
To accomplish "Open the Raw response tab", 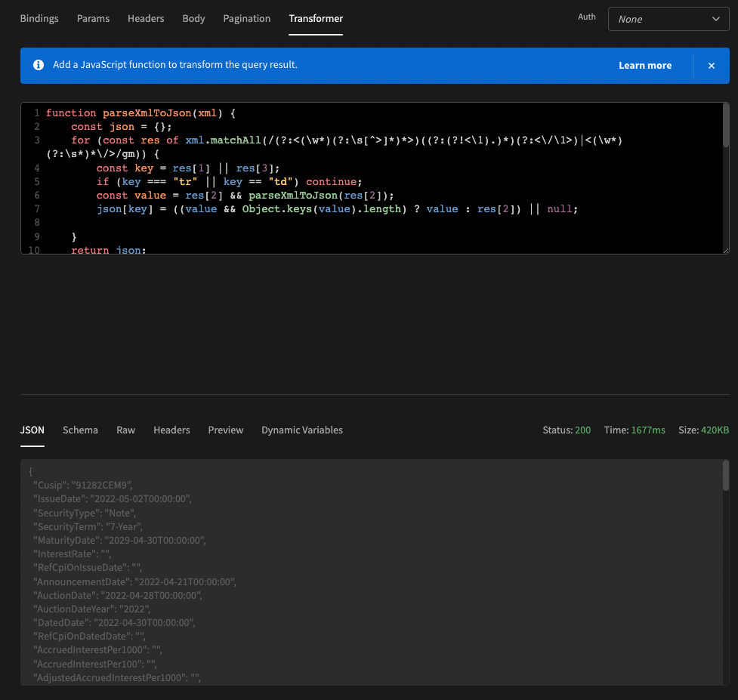I will click(x=125, y=430).
